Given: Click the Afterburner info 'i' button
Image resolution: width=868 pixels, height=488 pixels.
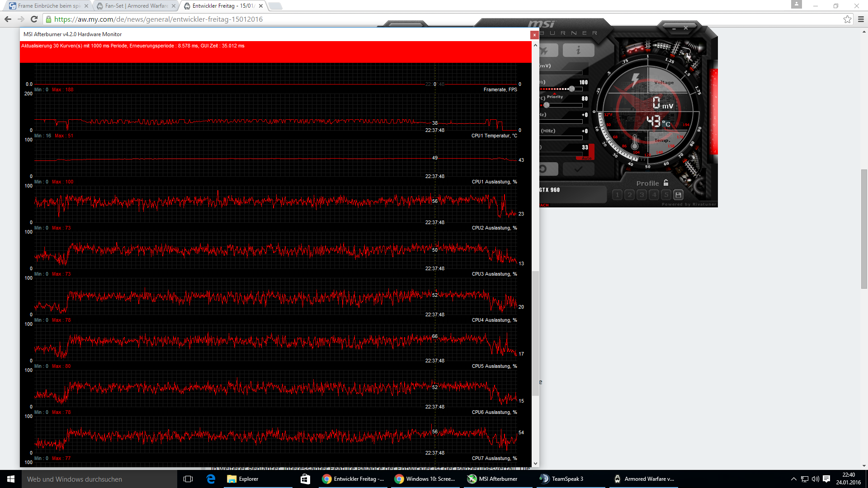Looking at the screenshot, I should tap(578, 50).
